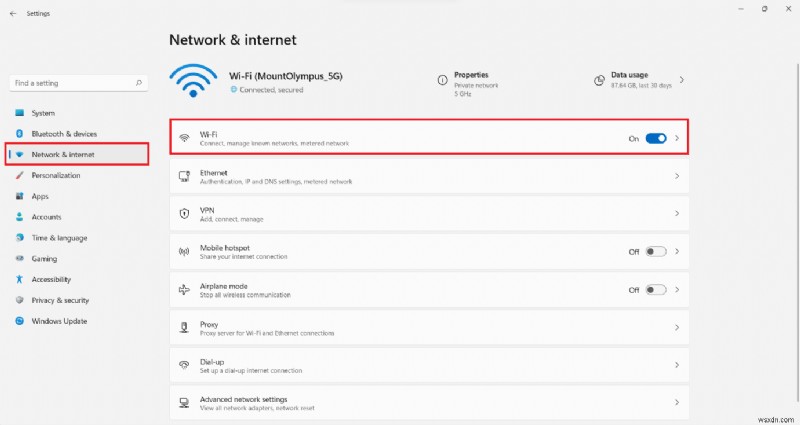Viewport: 800px width, 425px height.
Task: Click the Apps icon in sidebar
Action: [x=19, y=196]
